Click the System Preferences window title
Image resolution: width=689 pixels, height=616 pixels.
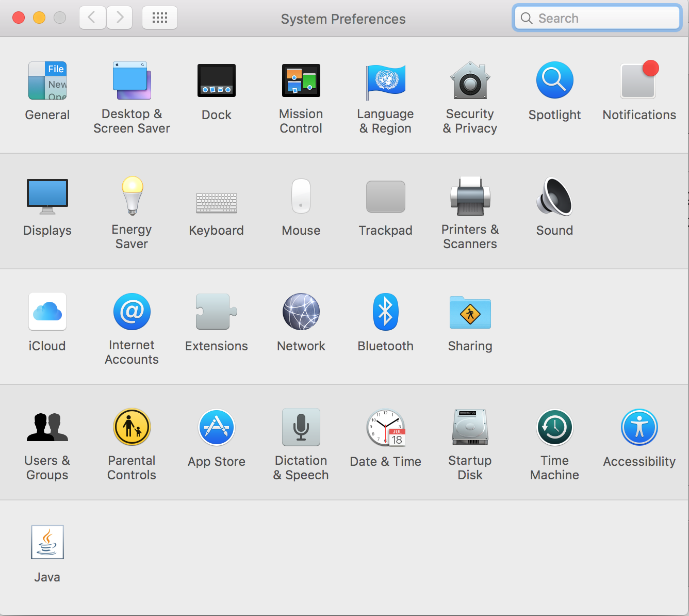coord(343,19)
